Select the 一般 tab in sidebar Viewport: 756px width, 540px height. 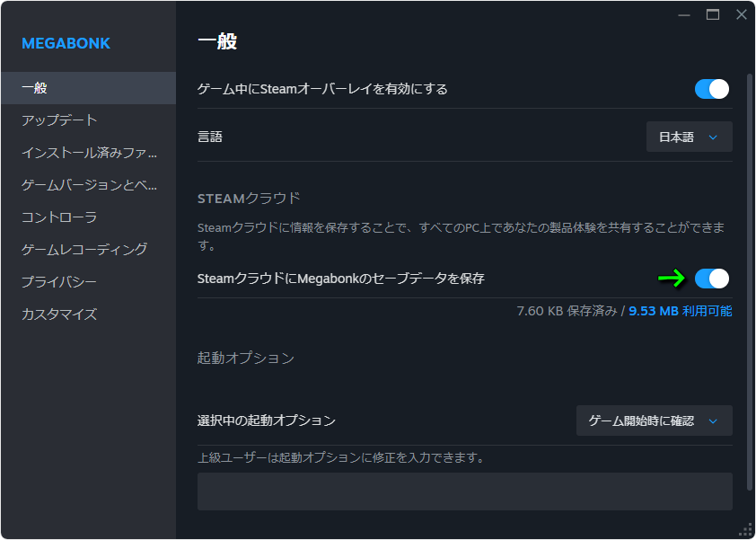(x=34, y=88)
